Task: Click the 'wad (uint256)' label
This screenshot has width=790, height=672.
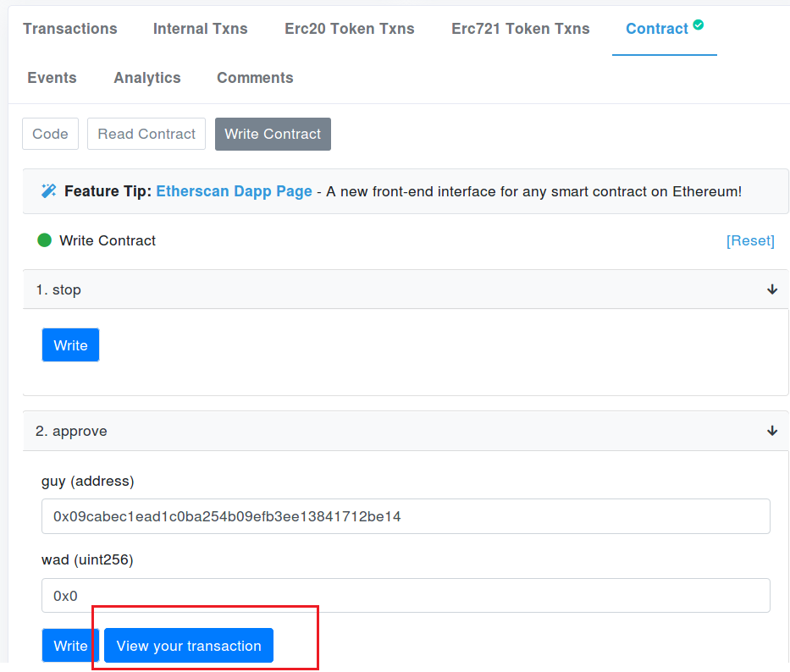Action: pos(87,559)
